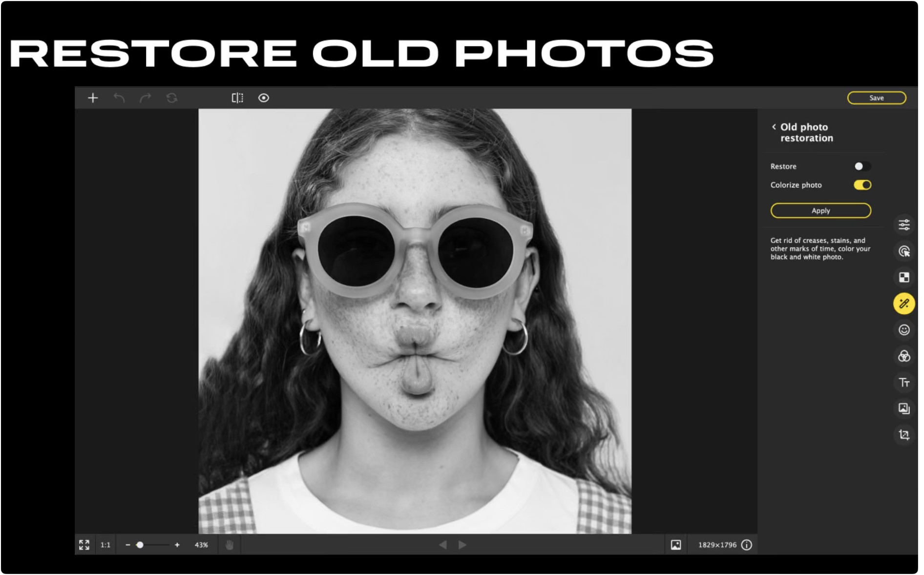The image size is (924, 575).
Task: Show image info next to 1829×1796
Action: pos(746,545)
